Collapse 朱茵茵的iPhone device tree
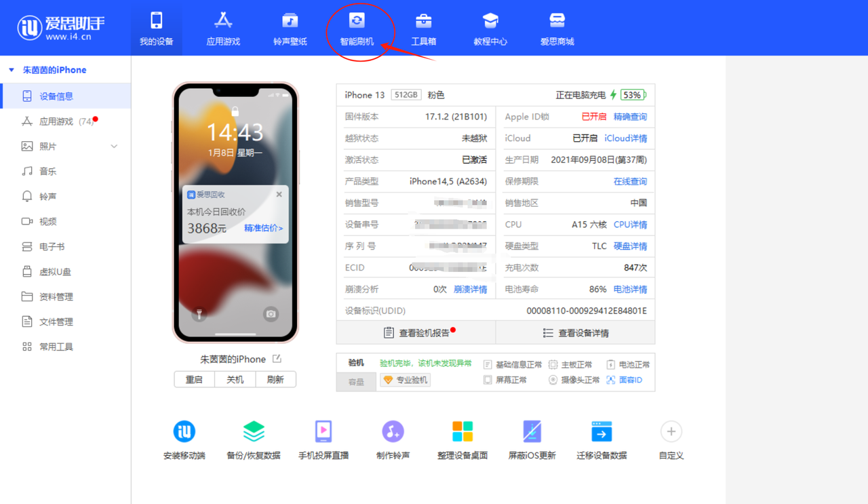868x504 pixels. pyautogui.click(x=12, y=70)
